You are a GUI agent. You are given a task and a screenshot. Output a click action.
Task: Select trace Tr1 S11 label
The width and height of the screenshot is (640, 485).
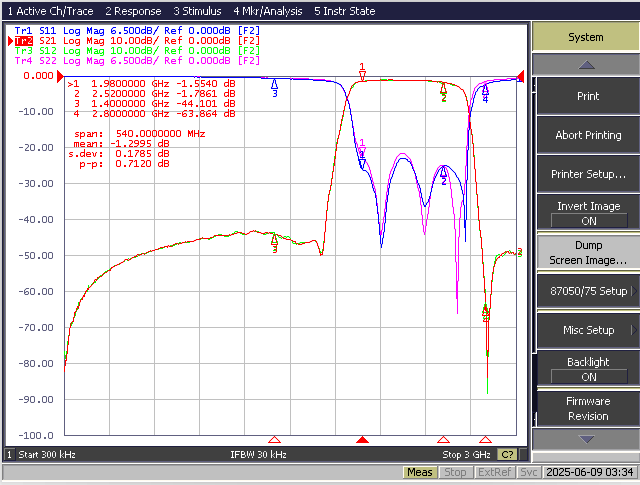coord(137,31)
